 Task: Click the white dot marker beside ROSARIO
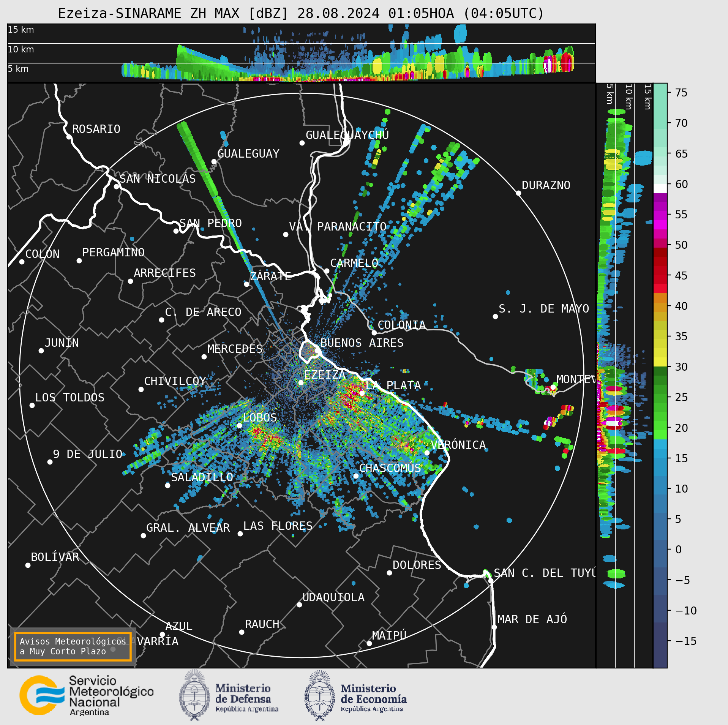pos(69,137)
